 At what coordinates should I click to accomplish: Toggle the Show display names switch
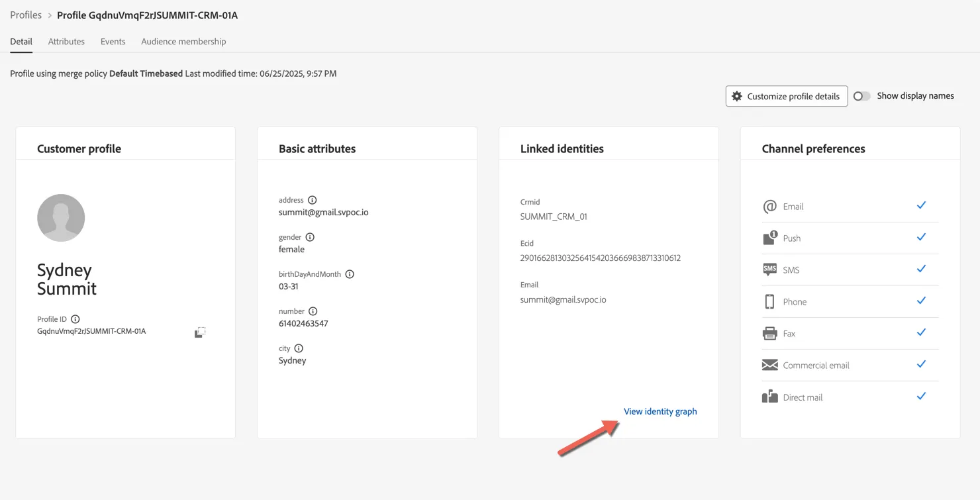click(861, 96)
